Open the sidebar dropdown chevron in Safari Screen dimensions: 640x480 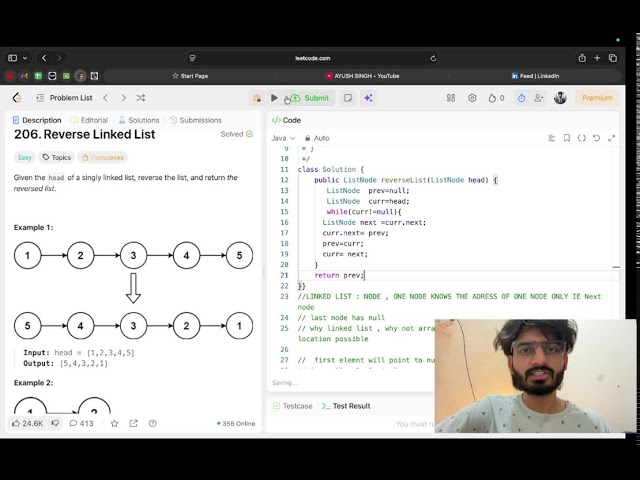pyautogui.click(x=25, y=58)
